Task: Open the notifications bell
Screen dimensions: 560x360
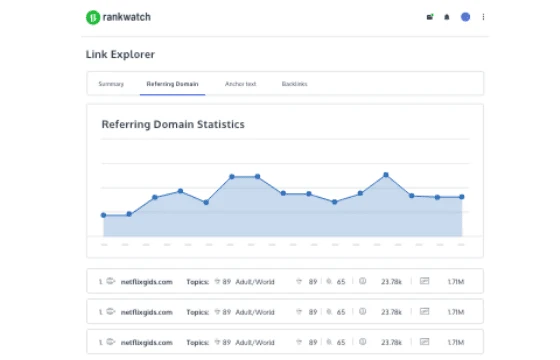Action: click(x=446, y=17)
